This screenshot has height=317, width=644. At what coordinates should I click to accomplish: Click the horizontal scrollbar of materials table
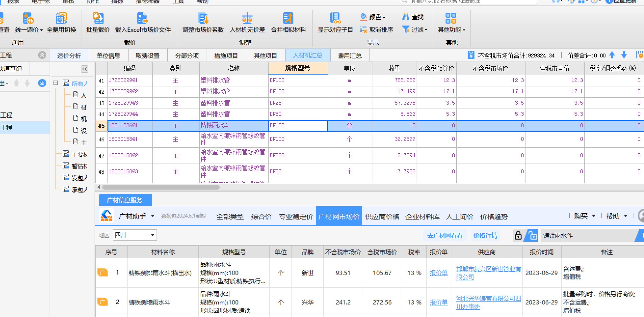[161, 187]
